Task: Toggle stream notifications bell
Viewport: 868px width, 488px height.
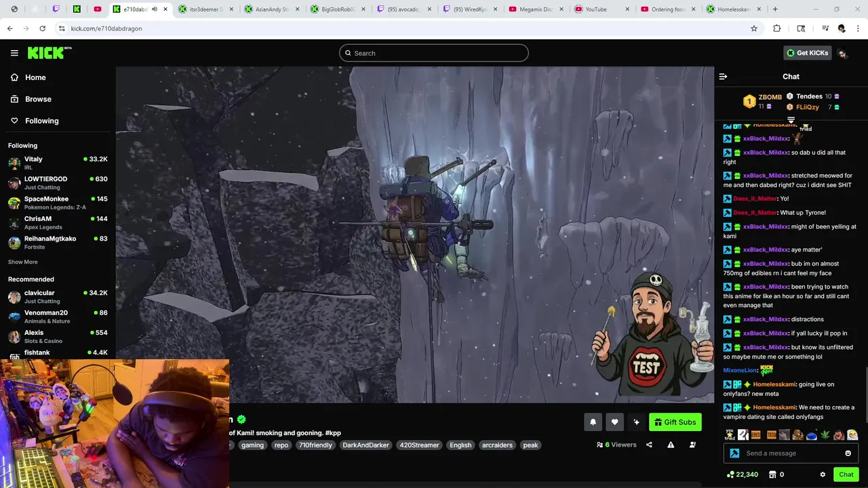Action: pyautogui.click(x=593, y=422)
